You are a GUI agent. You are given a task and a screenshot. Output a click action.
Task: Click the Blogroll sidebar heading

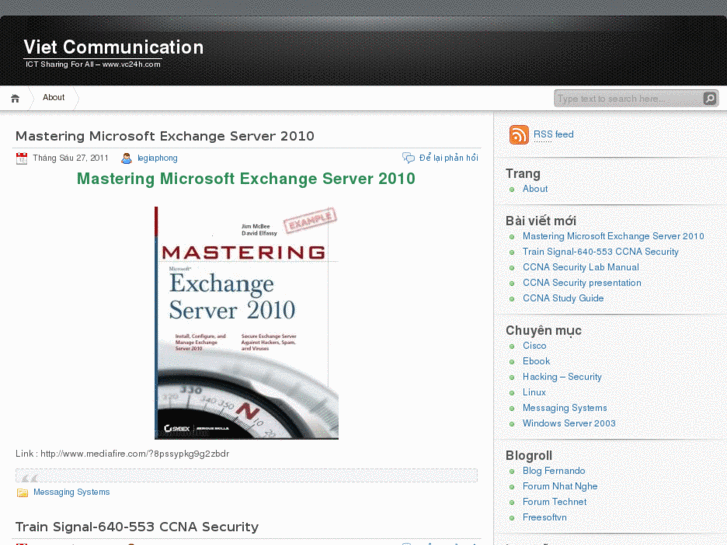click(x=529, y=455)
